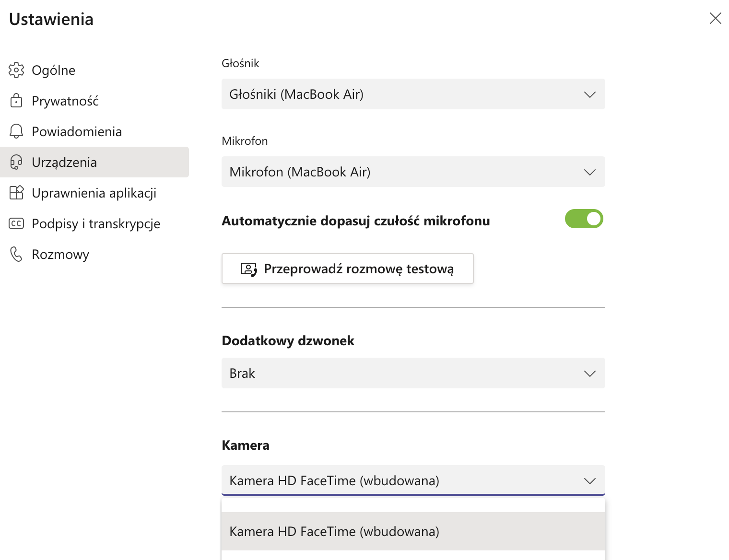Toggle Automatycznie dopasuj czułość mikrofonu switch

pyautogui.click(x=584, y=219)
